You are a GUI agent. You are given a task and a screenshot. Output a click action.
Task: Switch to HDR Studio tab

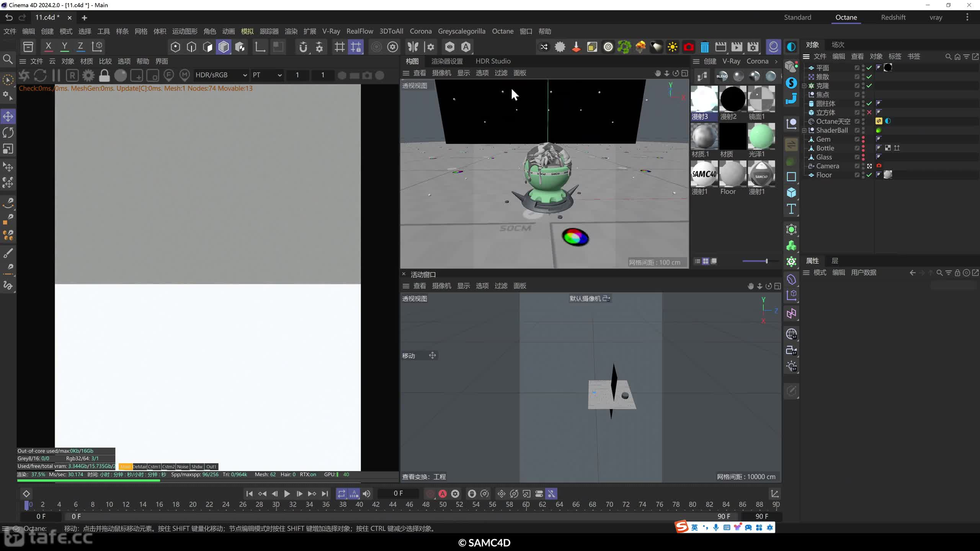point(493,61)
